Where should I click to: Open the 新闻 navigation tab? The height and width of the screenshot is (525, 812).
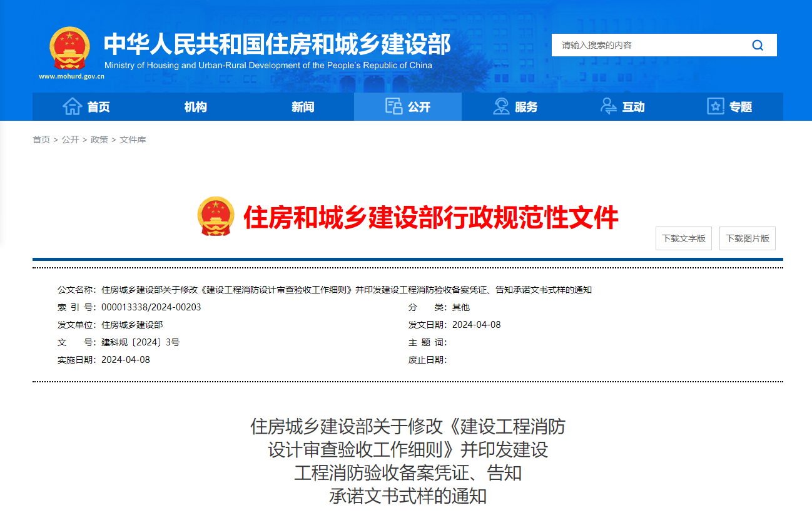coord(303,107)
